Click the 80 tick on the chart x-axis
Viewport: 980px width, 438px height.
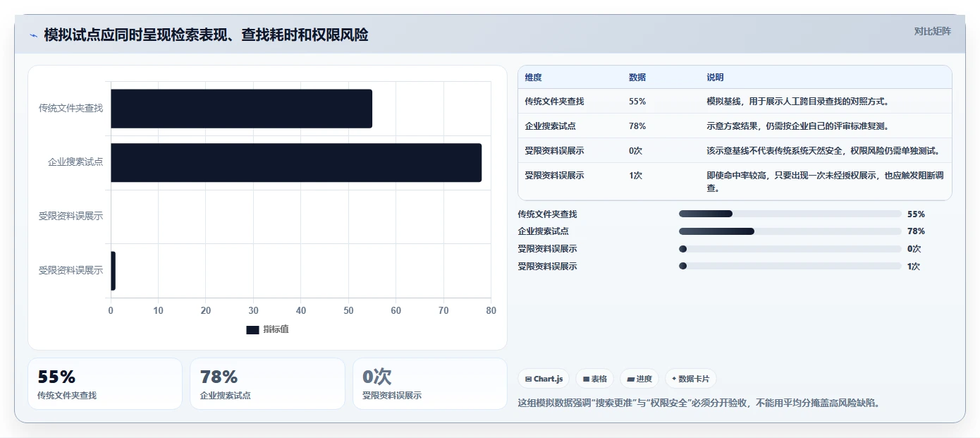pyautogui.click(x=491, y=310)
